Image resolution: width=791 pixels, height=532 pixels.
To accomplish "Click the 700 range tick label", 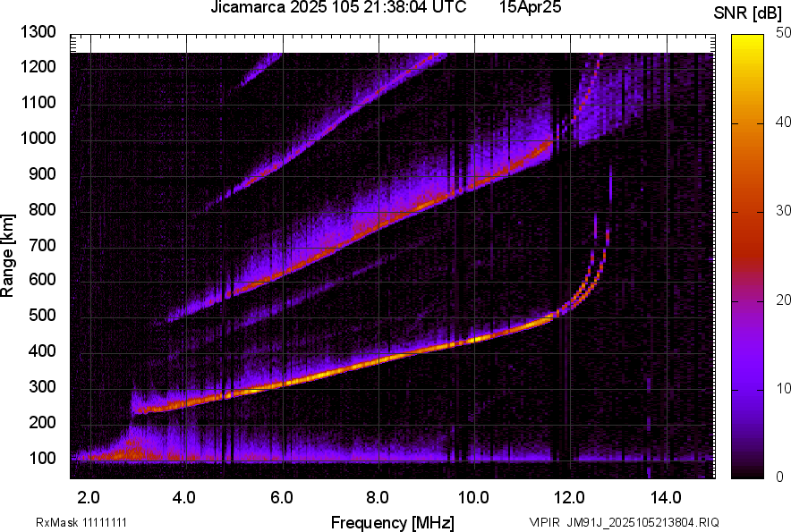I will [42, 245].
